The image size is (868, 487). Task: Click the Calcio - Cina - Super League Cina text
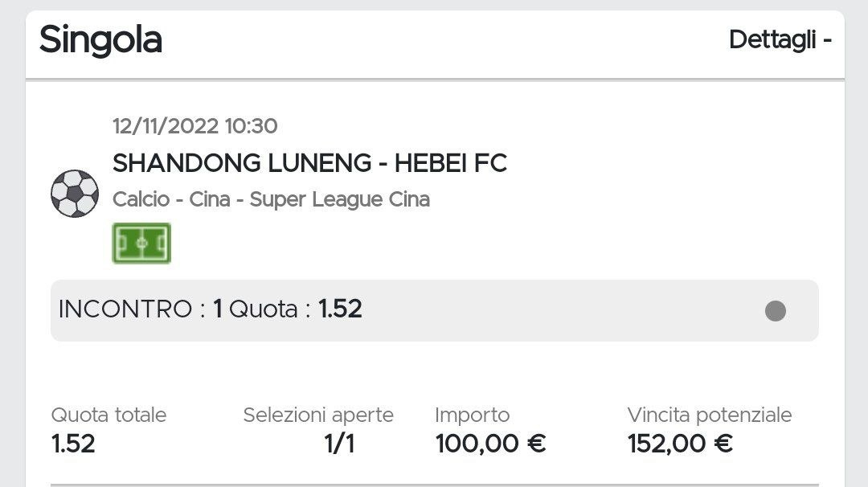[271, 199]
